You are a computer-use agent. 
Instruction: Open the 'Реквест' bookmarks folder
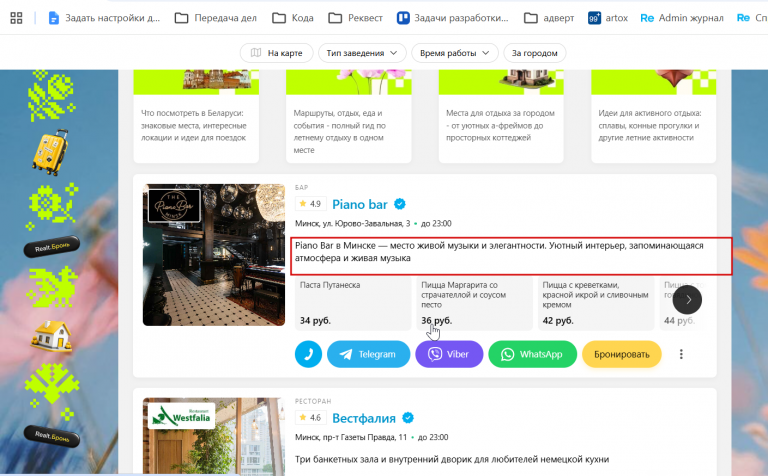click(355, 18)
